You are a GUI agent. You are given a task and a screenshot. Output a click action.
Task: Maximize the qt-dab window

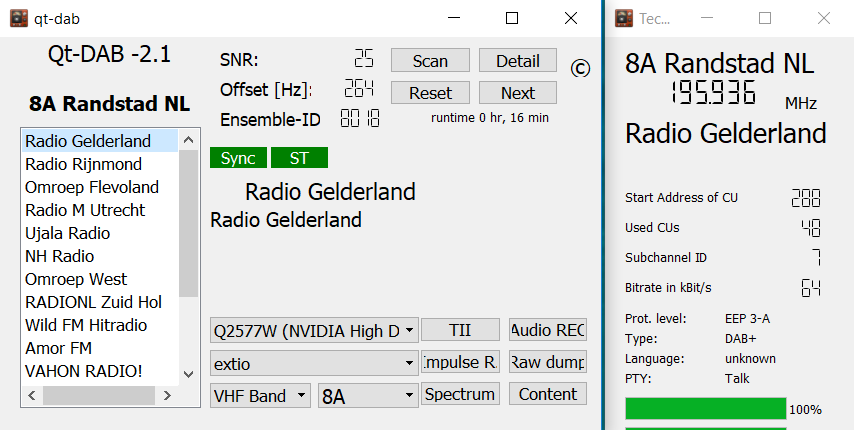pos(512,18)
